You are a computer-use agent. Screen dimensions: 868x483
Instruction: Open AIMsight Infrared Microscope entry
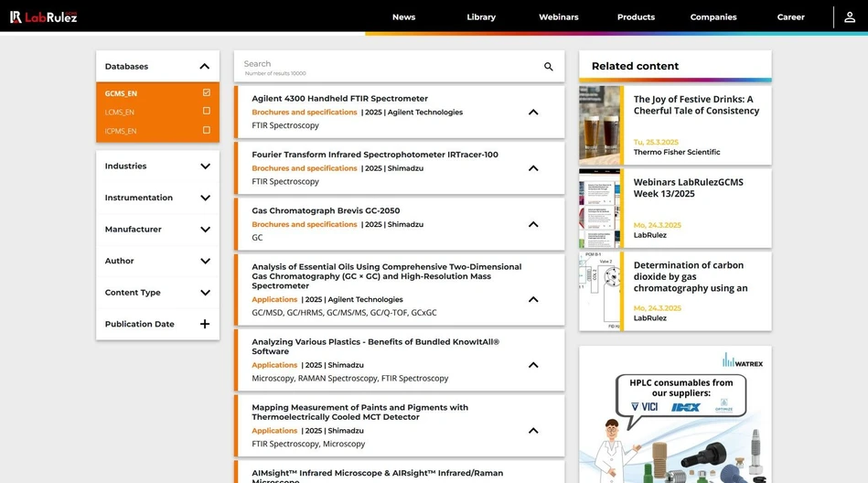(378, 477)
